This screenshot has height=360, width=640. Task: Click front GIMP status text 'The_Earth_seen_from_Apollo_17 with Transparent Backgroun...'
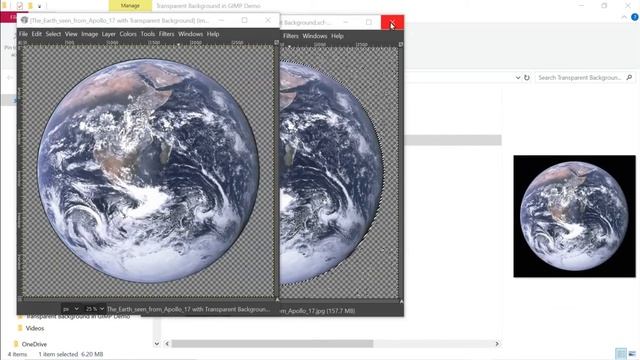[x=188, y=309]
